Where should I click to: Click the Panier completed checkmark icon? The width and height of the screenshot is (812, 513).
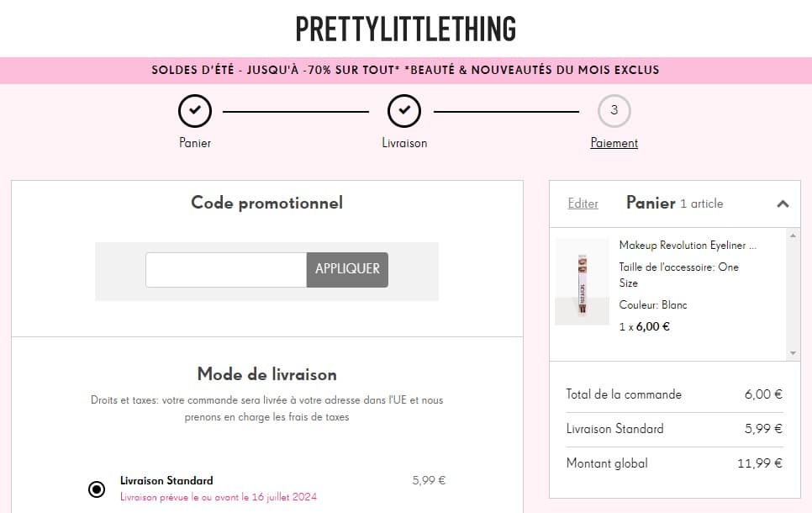[194, 110]
